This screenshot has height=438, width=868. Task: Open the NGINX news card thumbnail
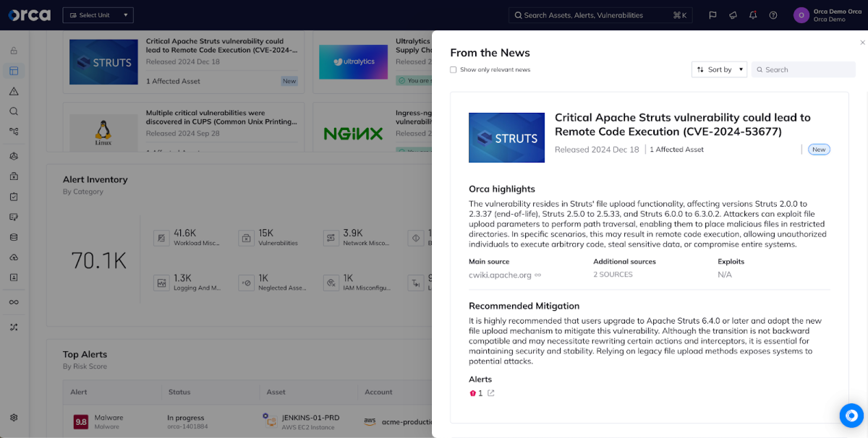tap(354, 132)
